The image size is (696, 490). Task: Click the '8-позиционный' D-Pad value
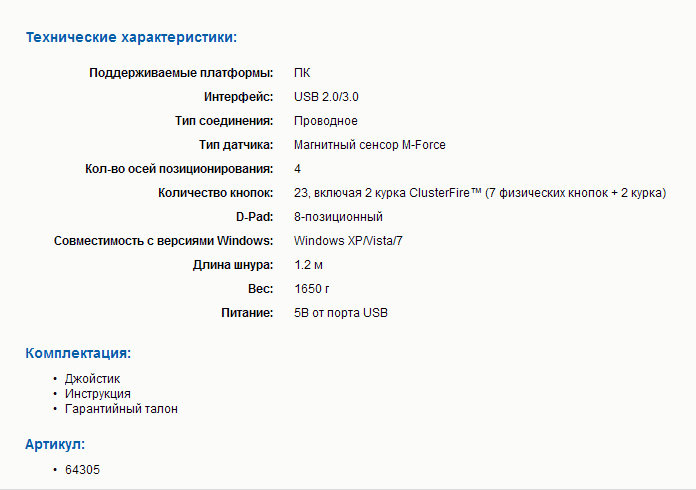click(338, 217)
